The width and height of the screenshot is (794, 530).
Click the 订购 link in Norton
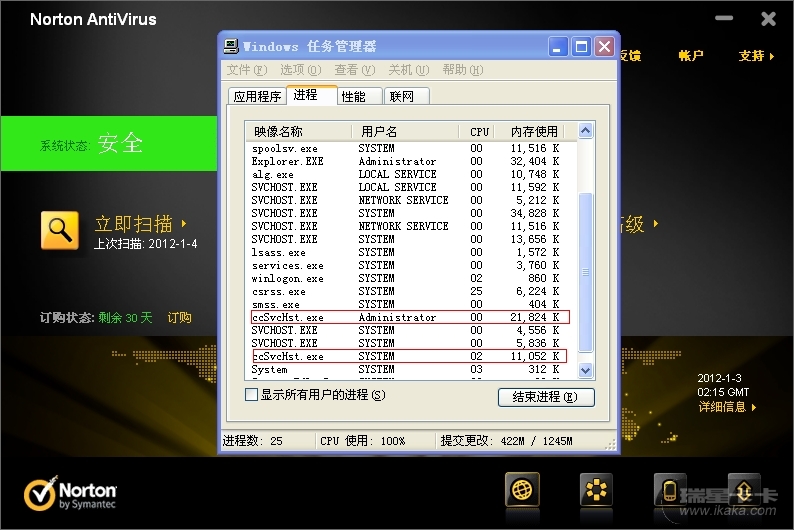pos(179,317)
